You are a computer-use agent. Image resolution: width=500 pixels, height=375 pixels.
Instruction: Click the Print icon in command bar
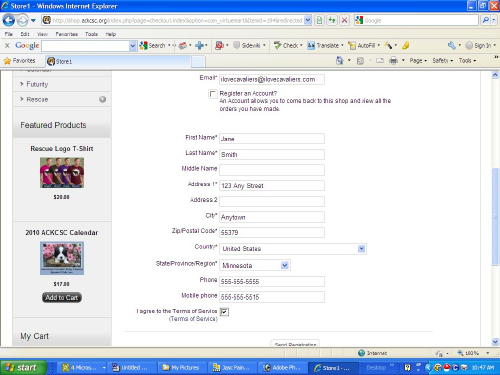(x=394, y=61)
